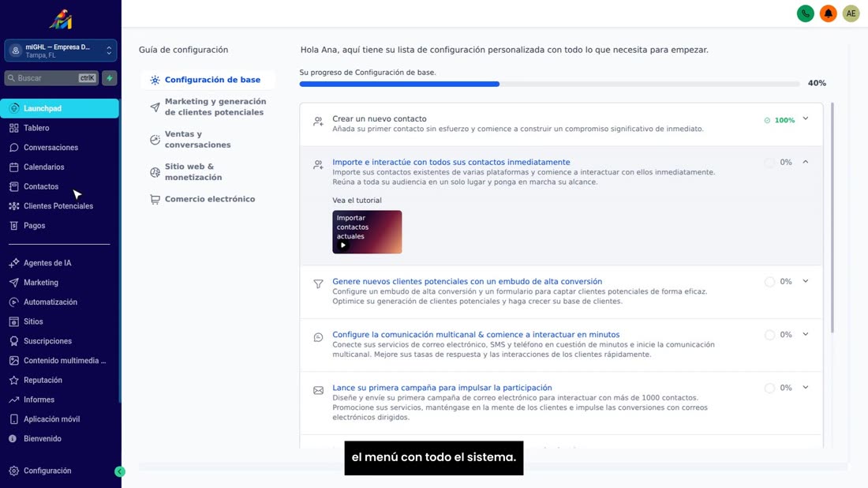Click the Marketing paper plane icon in sidebar
Image resolution: width=868 pixels, height=488 pixels.
(14, 283)
